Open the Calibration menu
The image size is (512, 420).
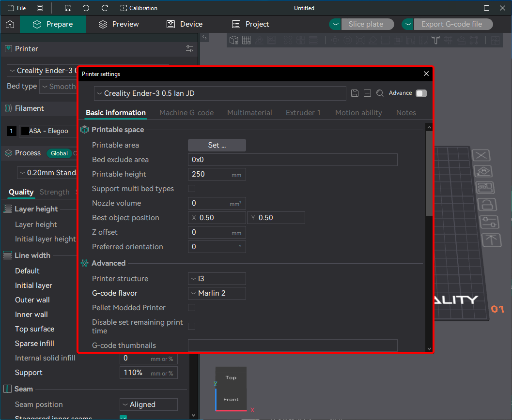point(139,8)
